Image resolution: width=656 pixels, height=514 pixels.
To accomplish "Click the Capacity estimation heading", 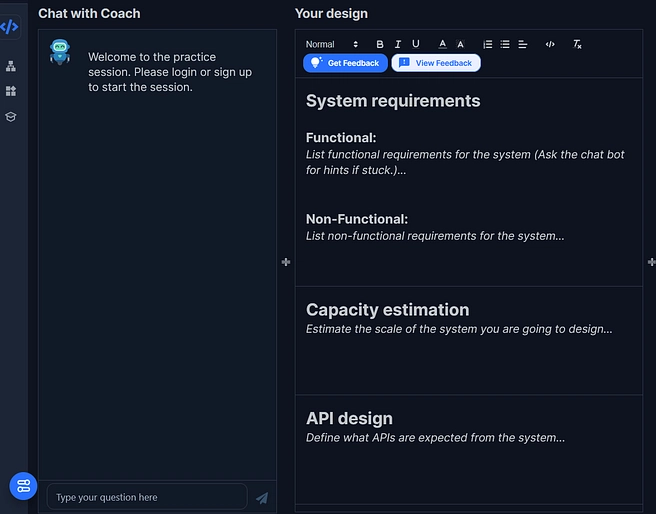I will (x=387, y=310).
